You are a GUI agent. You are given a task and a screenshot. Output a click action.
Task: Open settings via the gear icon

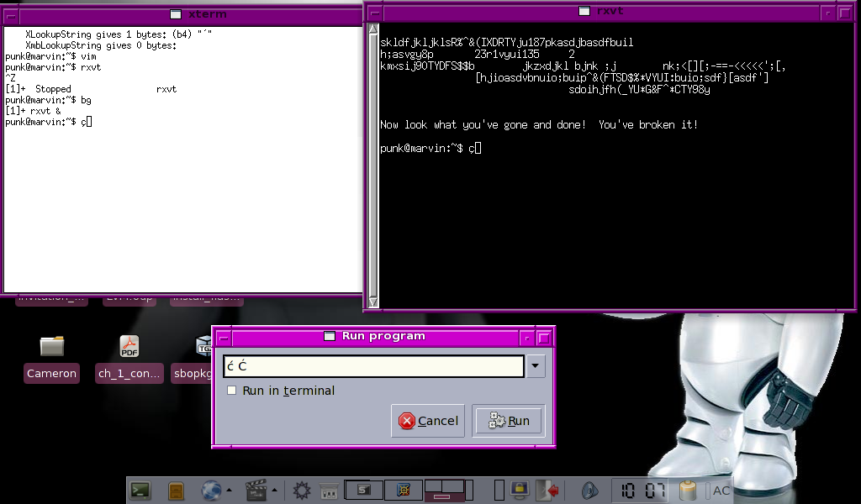tap(302, 490)
